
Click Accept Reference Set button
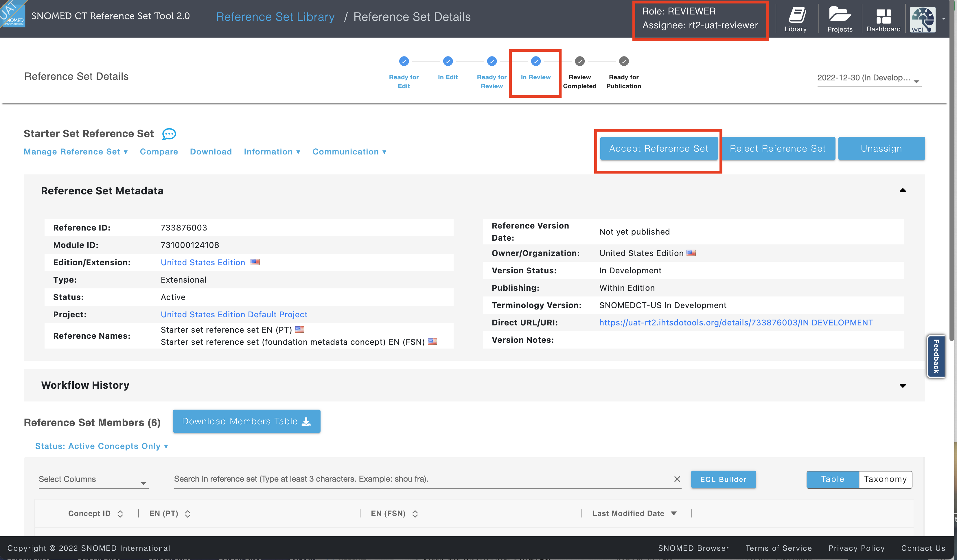click(x=658, y=148)
